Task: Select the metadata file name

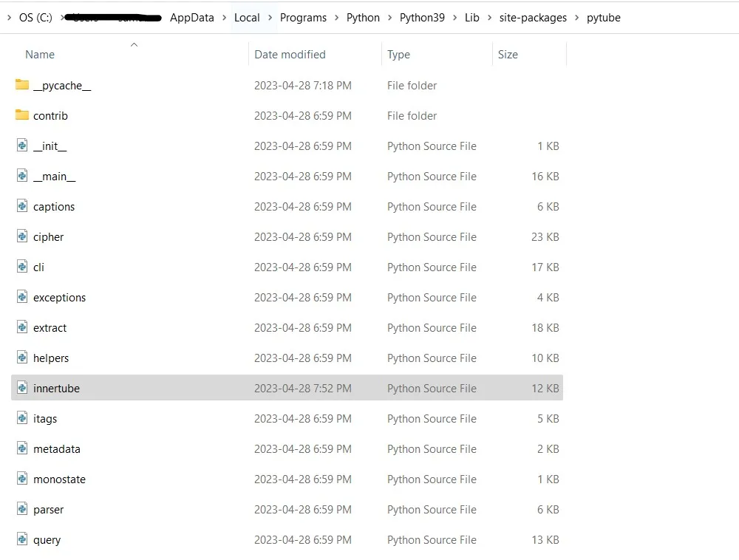Action: [57, 449]
